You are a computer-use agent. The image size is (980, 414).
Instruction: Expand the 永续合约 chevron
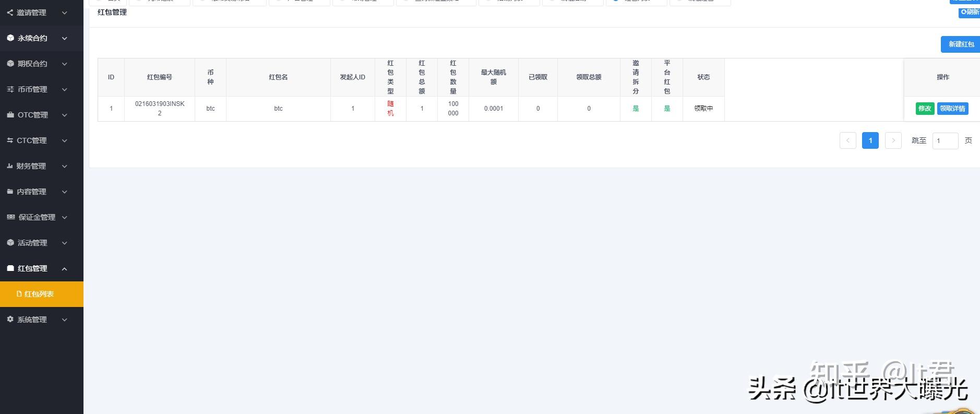[x=65, y=38]
